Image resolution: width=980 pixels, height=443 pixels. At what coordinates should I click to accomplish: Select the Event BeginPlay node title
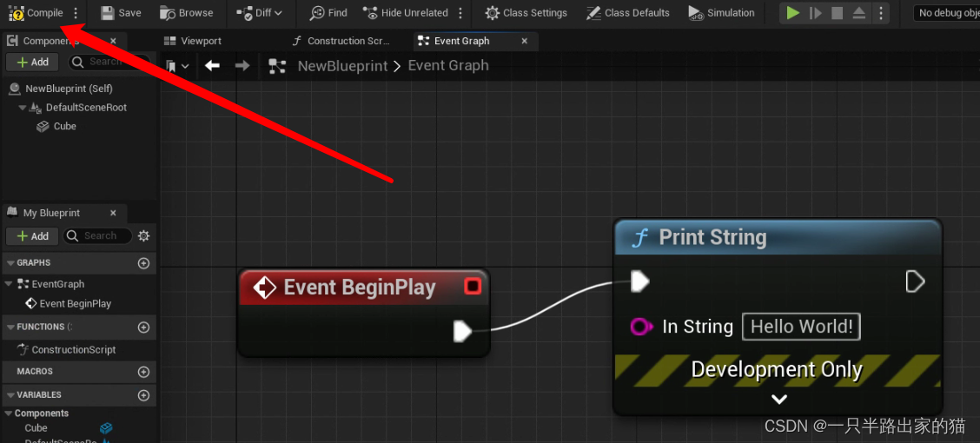[360, 288]
